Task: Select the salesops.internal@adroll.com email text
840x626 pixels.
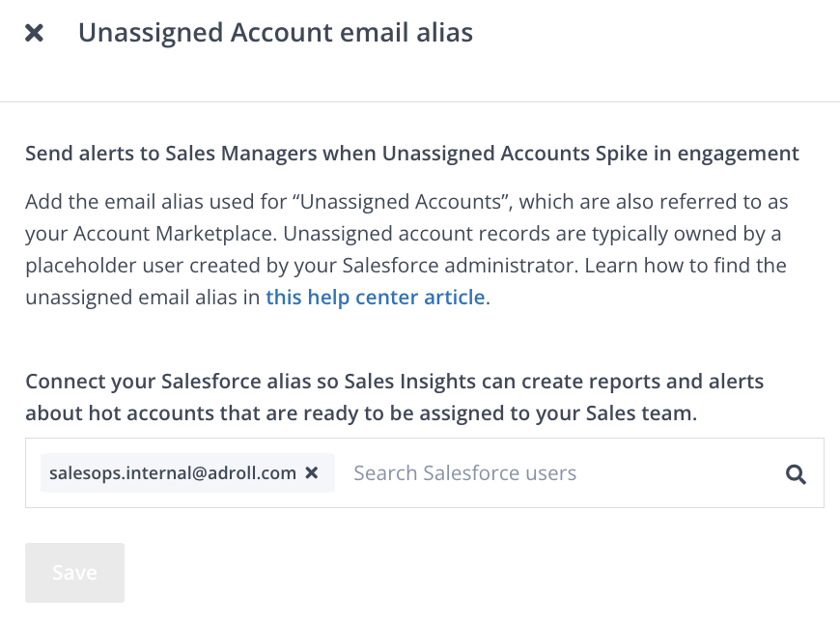Action: coord(172,472)
